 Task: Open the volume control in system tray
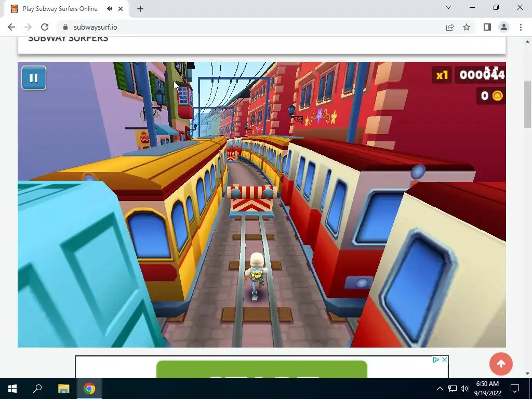464,389
